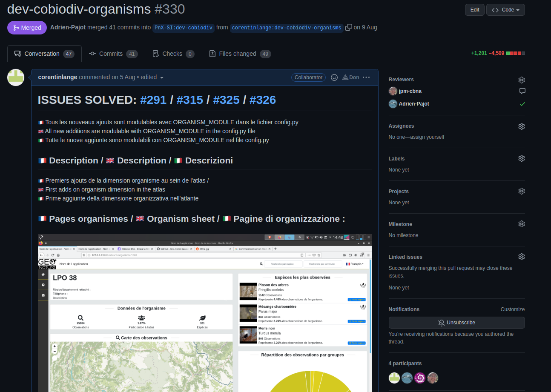551x392 pixels.
Task: Open the comment options ellipsis menu
Action: [366, 77]
